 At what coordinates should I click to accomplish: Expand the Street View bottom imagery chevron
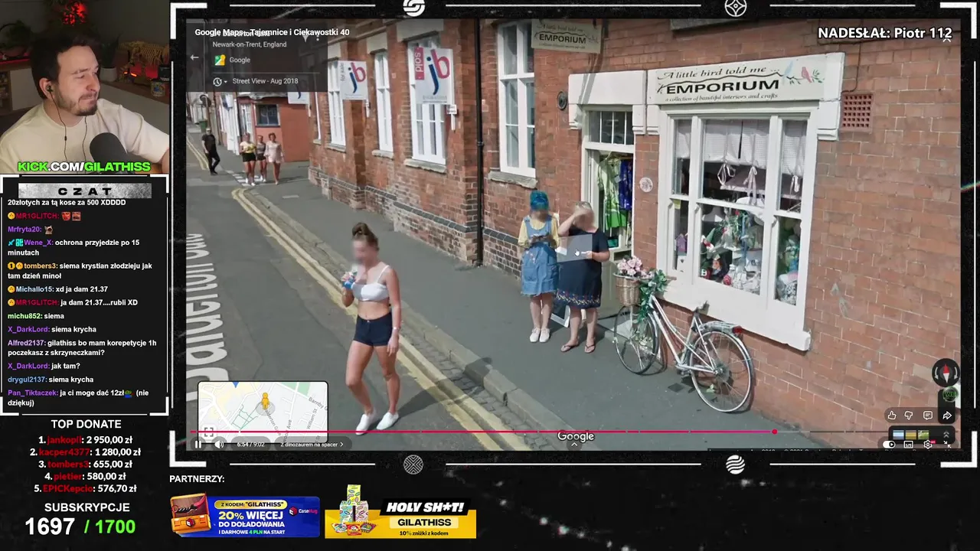tap(575, 445)
